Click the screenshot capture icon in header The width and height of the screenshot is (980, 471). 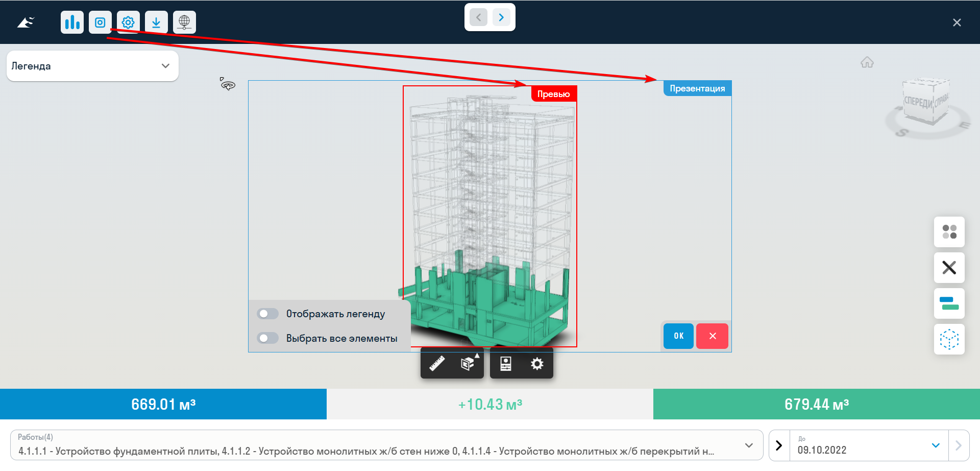tap(100, 22)
